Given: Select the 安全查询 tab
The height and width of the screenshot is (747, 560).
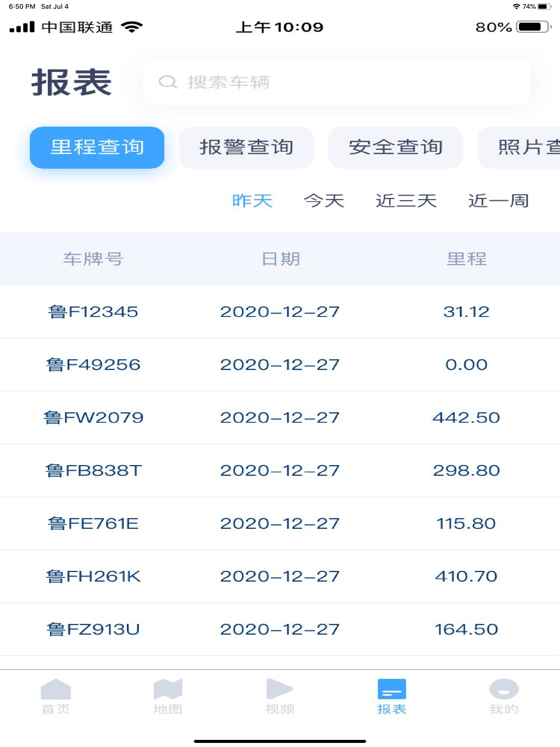Looking at the screenshot, I should (395, 148).
